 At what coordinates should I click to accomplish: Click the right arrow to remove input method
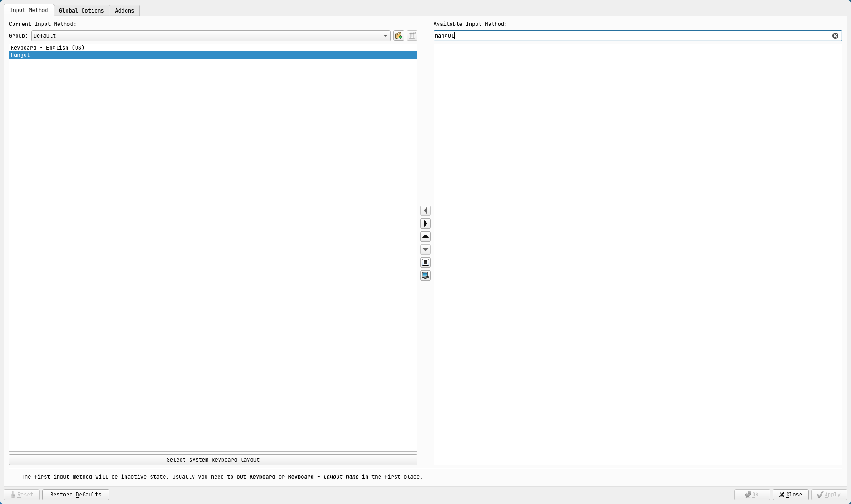(x=425, y=223)
